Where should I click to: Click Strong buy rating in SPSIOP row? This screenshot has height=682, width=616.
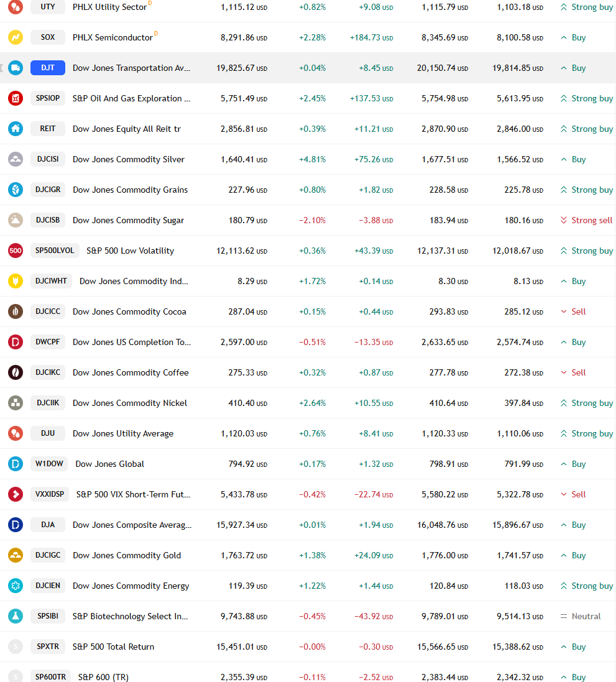[586, 98]
